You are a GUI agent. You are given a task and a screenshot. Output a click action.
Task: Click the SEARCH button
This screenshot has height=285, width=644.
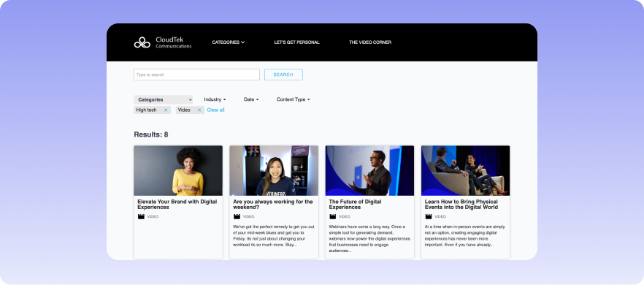[x=283, y=75]
